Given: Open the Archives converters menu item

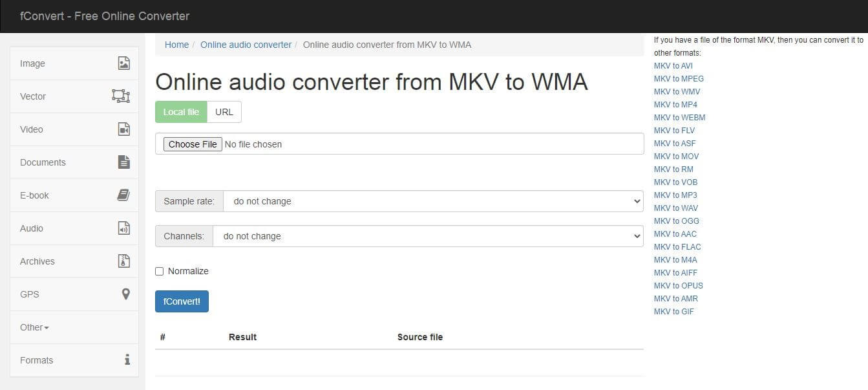Looking at the screenshot, I should [x=74, y=261].
